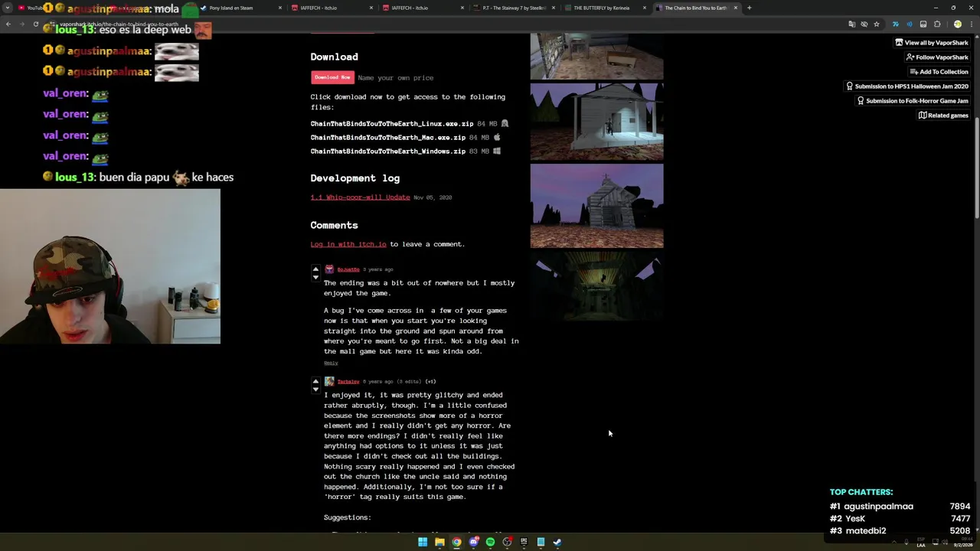Viewport: 980px width, 551px height.
Task: Open Chrome extensions puzzle icon
Action: [x=937, y=24]
